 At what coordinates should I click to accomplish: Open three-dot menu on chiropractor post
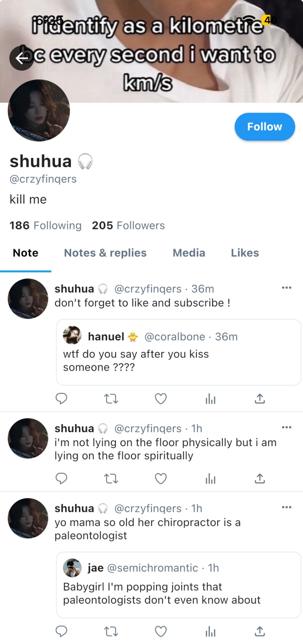(286, 507)
